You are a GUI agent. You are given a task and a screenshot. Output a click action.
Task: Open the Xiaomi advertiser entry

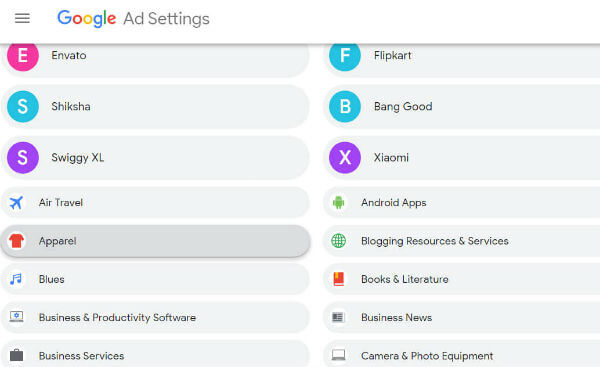point(462,158)
